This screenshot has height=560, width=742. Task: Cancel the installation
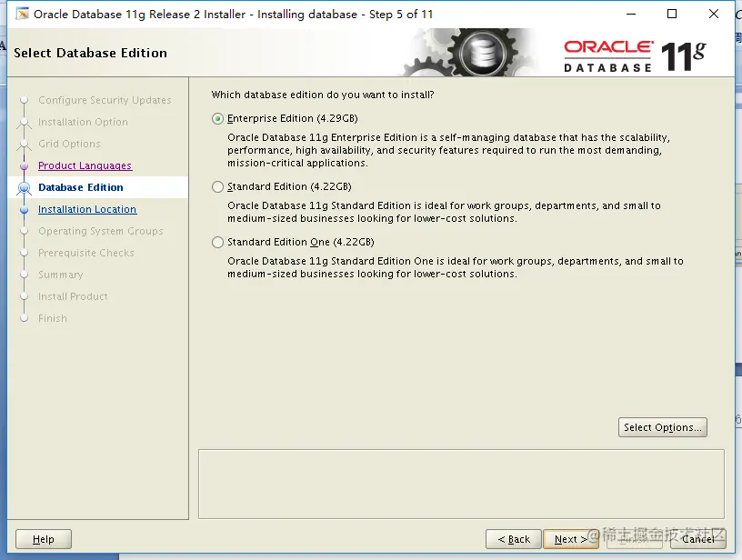pos(698,539)
